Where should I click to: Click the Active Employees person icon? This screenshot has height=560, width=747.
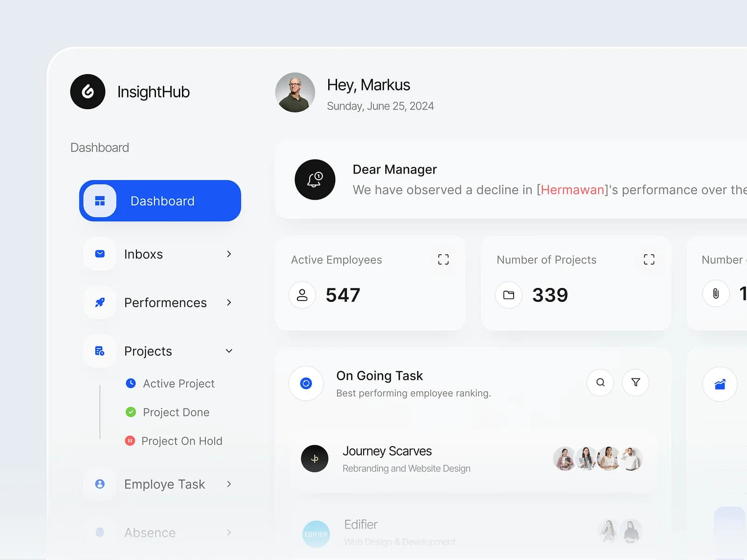tap(302, 295)
